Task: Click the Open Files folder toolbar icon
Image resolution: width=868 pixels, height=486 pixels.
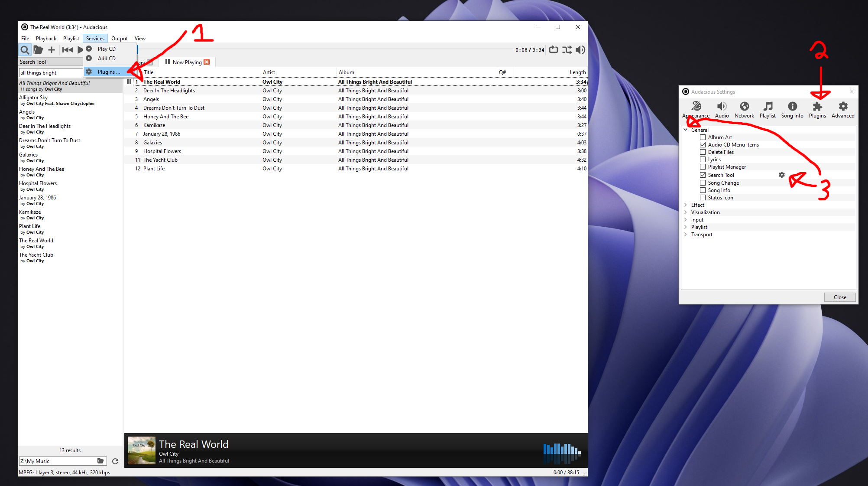Action: point(39,50)
